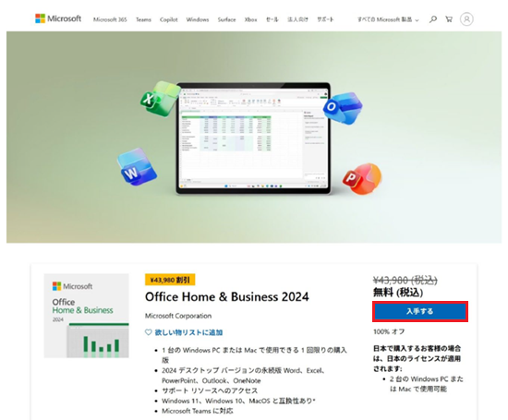Open the Copilot nav item
This screenshot has width=508, height=420.
pyautogui.click(x=168, y=19)
